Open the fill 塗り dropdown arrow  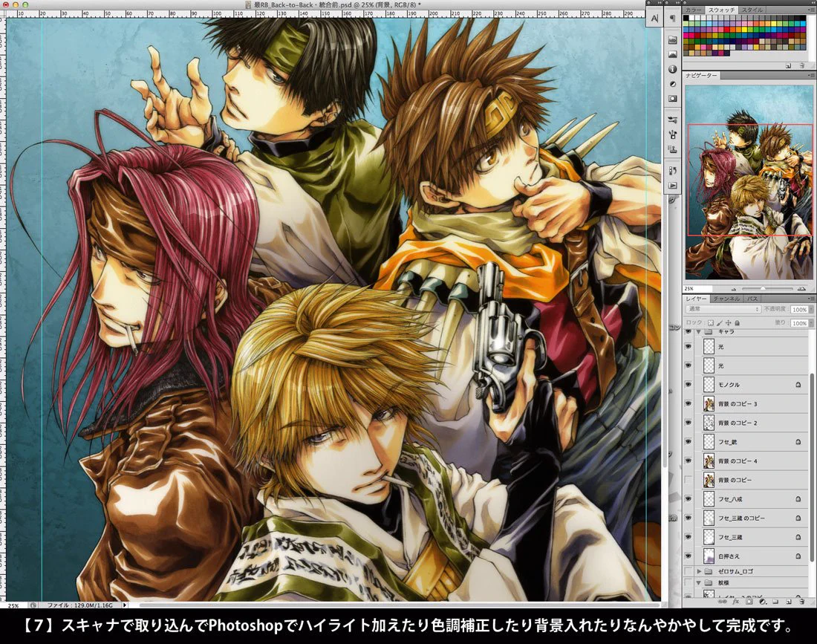[x=810, y=323]
